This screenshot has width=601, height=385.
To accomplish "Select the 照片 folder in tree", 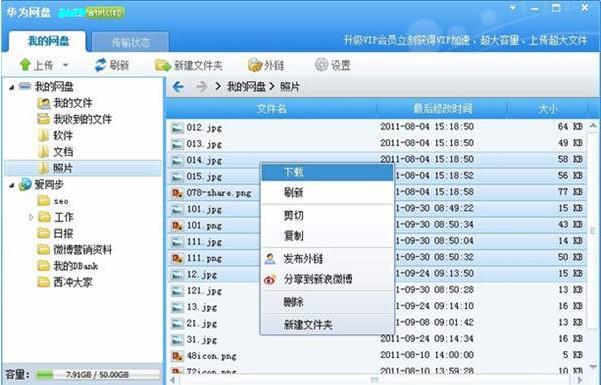I will (82, 168).
